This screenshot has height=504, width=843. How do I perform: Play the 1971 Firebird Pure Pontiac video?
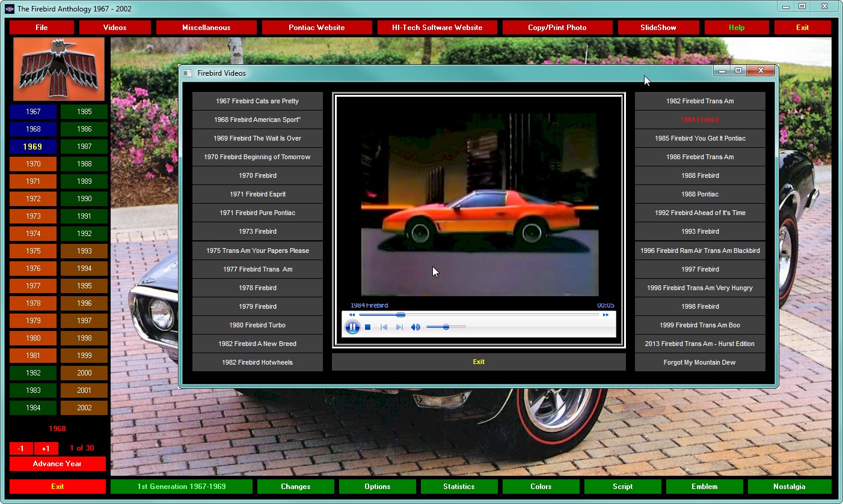tap(257, 213)
